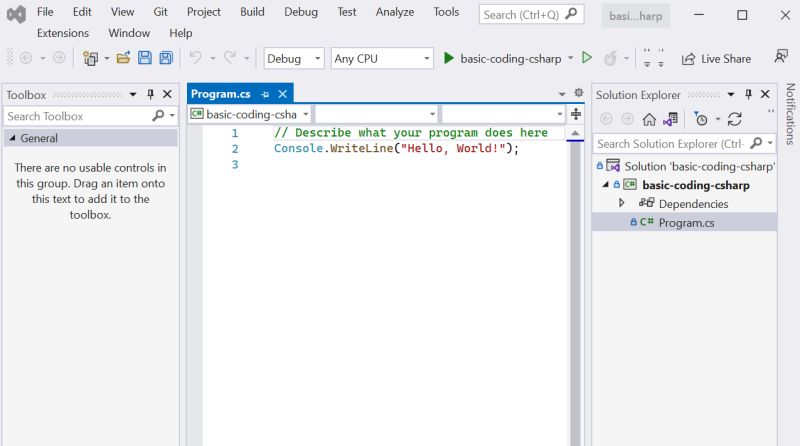The image size is (800, 446).
Task: Open Solution Explorer window options dropdown arrow
Action: click(731, 94)
